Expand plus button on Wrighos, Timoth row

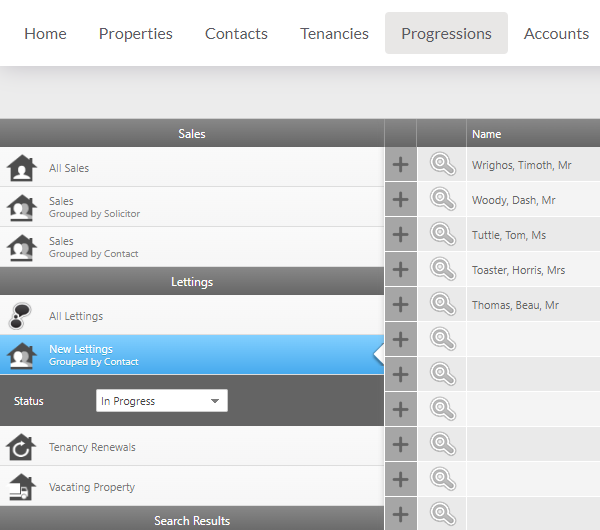point(401,165)
